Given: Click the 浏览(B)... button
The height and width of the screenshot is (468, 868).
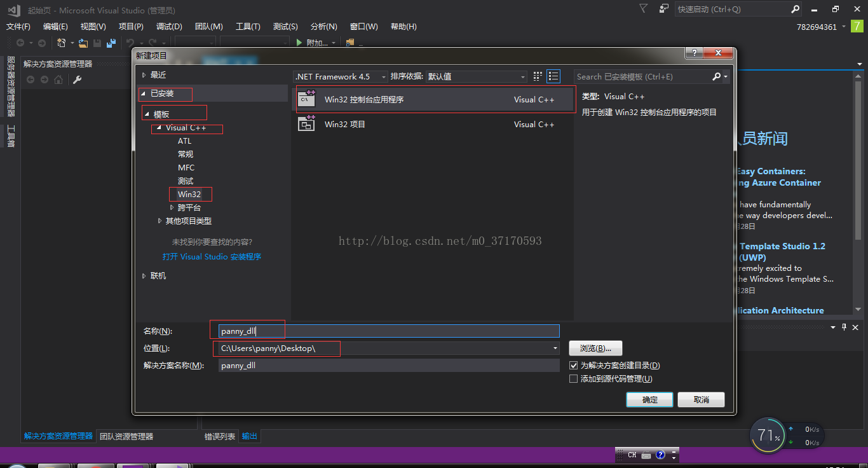Looking at the screenshot, I should [x=595, y=348].
